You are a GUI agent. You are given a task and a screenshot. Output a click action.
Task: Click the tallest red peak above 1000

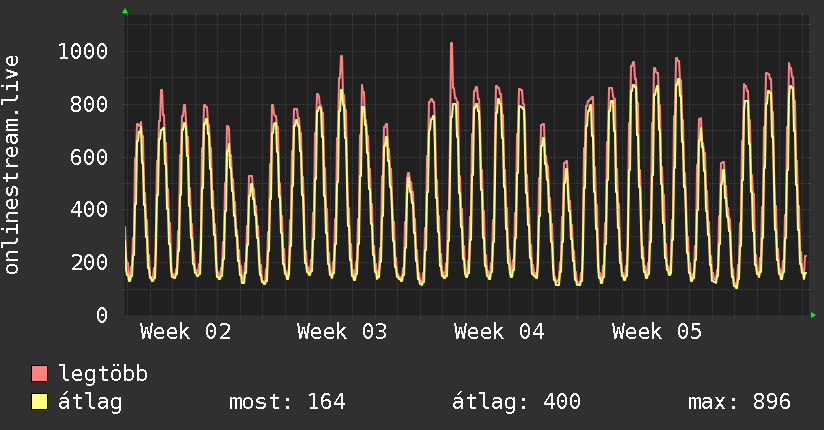[x=451, y=45]
